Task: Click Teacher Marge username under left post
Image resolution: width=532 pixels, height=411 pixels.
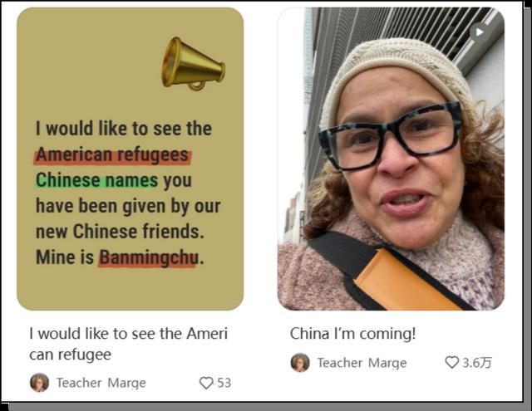Action: tap(101, 383)
